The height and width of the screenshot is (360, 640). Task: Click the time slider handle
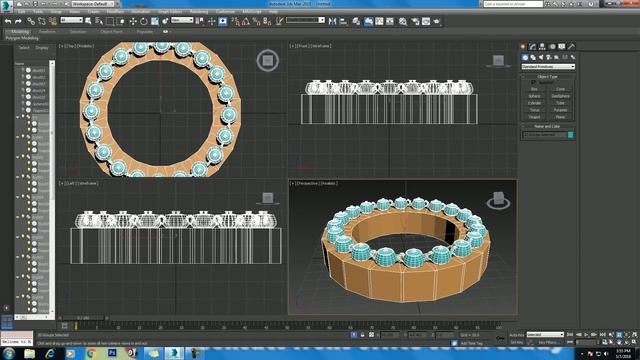click(x=84, y=318)
